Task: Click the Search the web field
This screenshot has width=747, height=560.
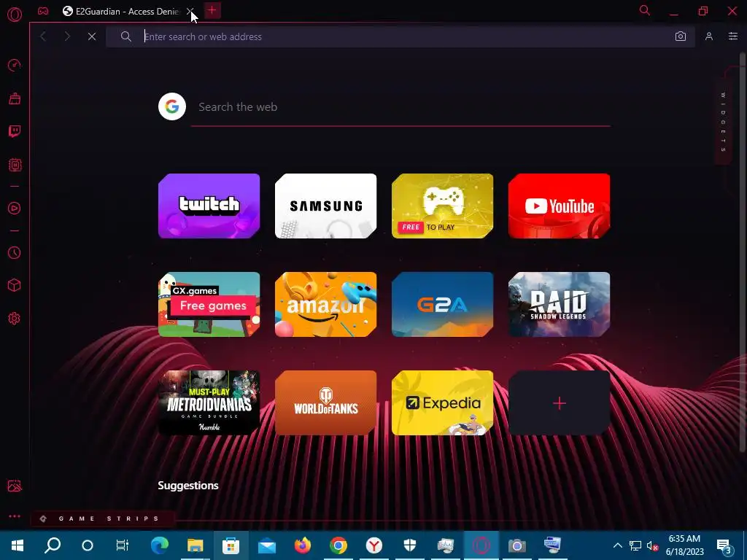Action: pos(400,107)
